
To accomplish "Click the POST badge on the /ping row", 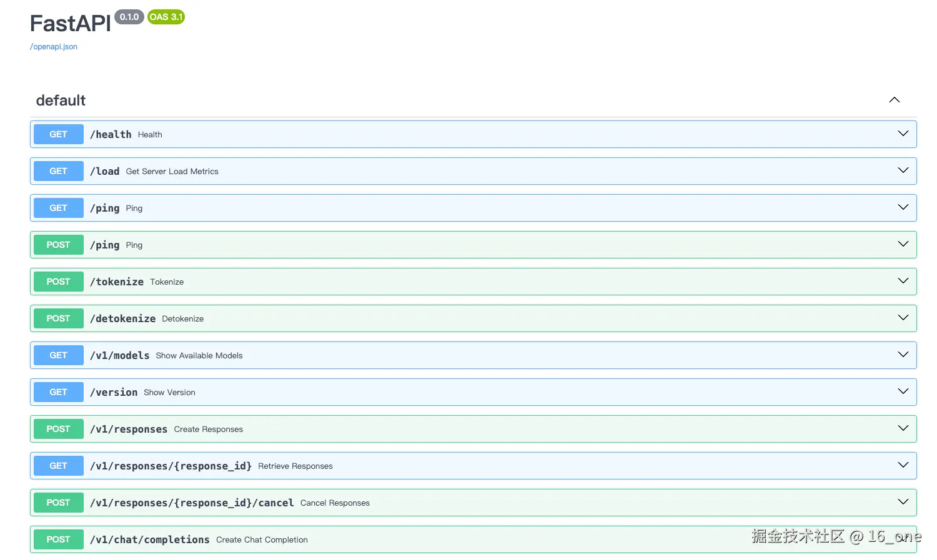I will coord(58,245).
